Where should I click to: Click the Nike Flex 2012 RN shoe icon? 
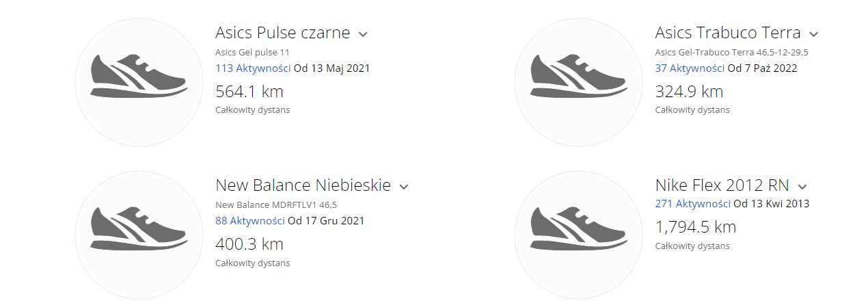pyautogui.click(x=578, y=235)
